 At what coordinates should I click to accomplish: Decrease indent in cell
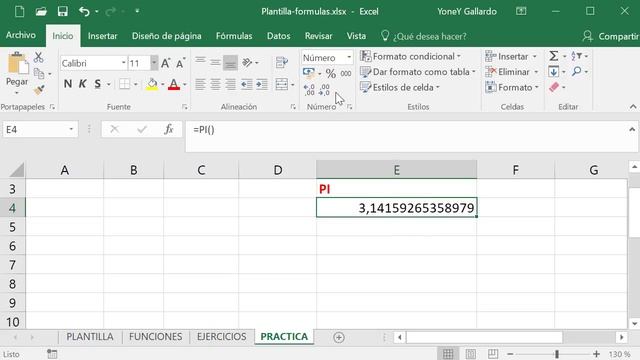click(247, 84)
